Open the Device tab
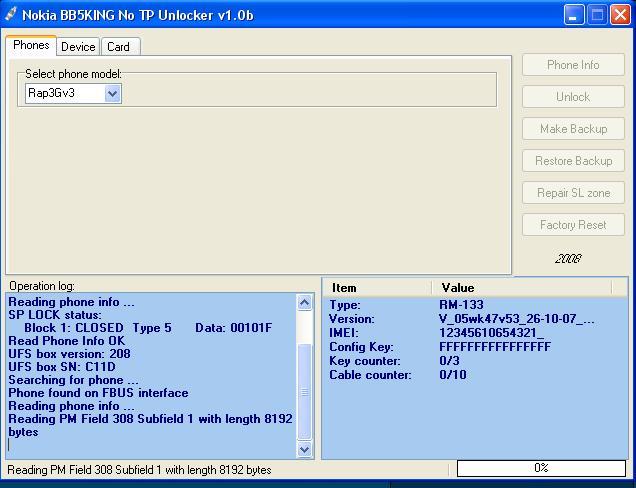This screenshot has width=636, height=488. click(x=78, y=47)
